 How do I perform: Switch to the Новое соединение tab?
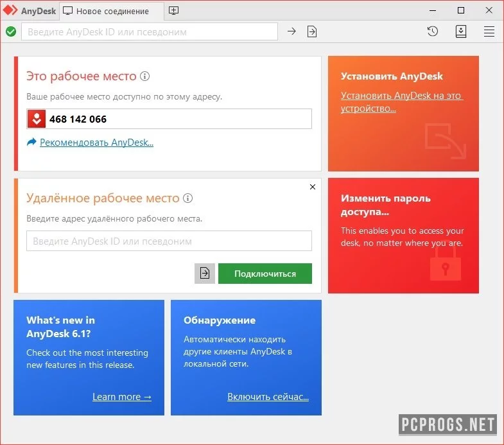coord(112,11)
